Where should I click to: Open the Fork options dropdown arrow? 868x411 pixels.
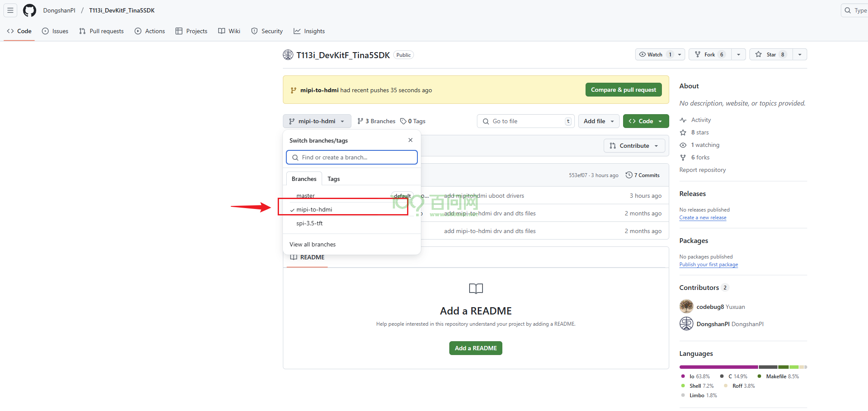point(738,54)
